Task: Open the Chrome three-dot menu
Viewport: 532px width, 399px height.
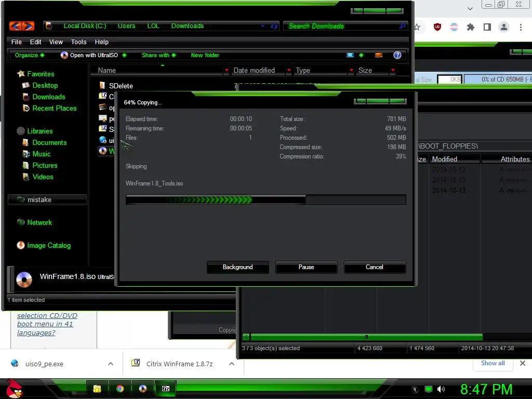Action: 521,27
